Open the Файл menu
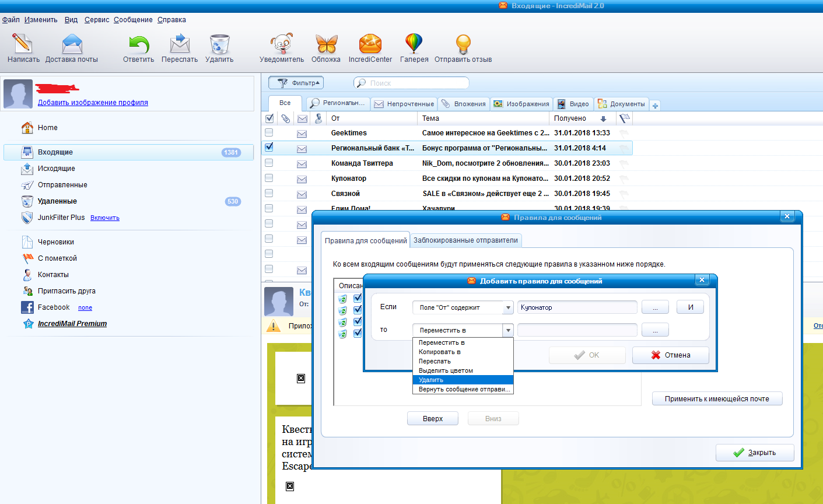This screenshot has width=823, height=504. tap(10, 20)
